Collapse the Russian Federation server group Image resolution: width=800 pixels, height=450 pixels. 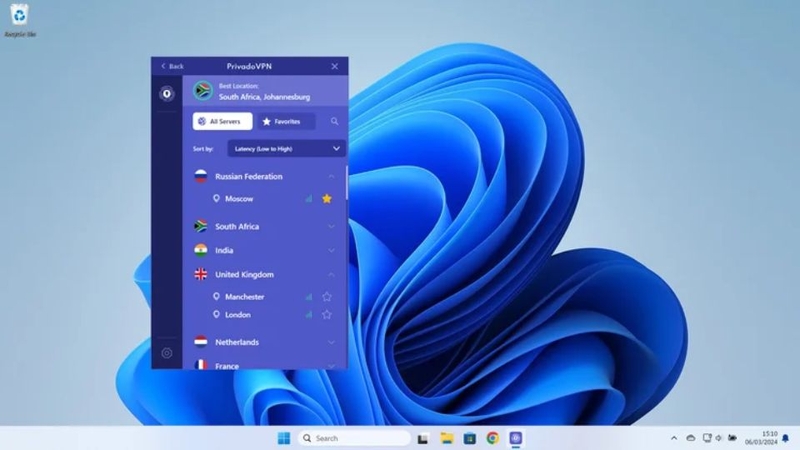[331, 177]
